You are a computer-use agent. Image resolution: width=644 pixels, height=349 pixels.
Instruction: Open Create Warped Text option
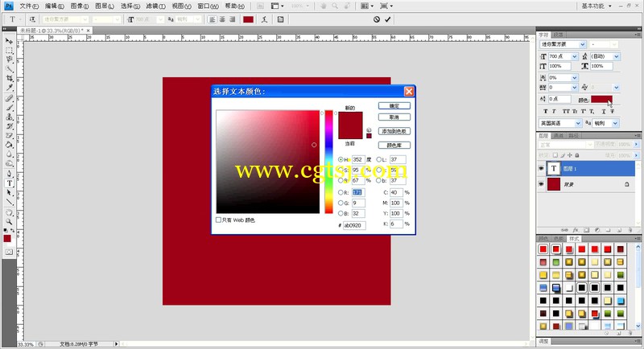click(x=265, y=19)
